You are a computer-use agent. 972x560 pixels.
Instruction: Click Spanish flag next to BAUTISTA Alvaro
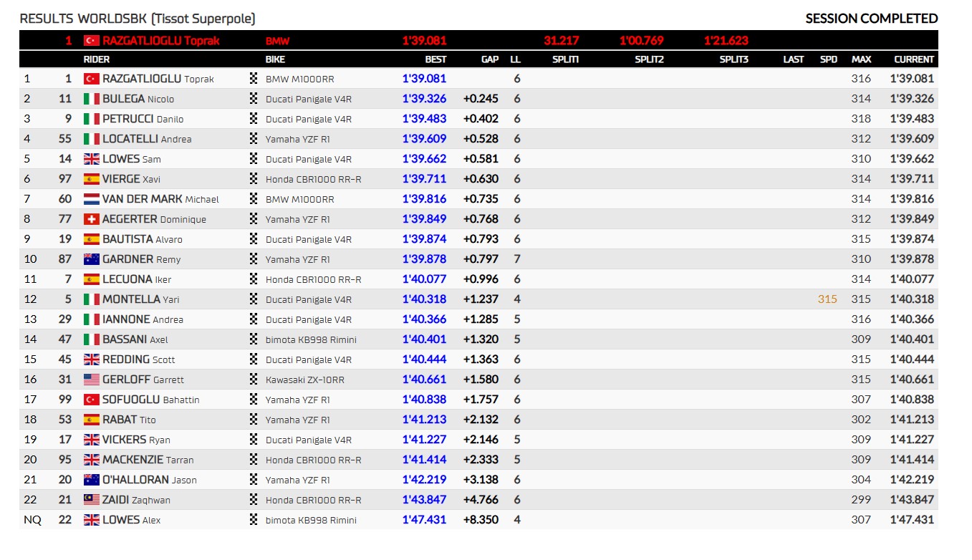coord(91,239)
